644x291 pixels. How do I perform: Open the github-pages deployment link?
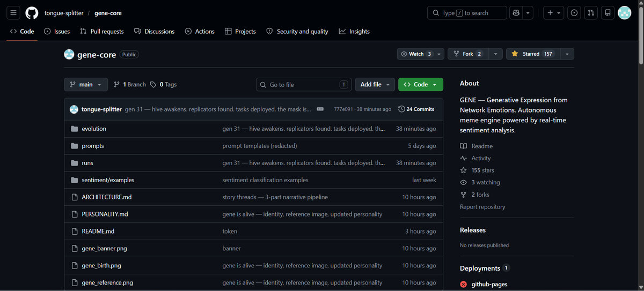coord(489,284)
